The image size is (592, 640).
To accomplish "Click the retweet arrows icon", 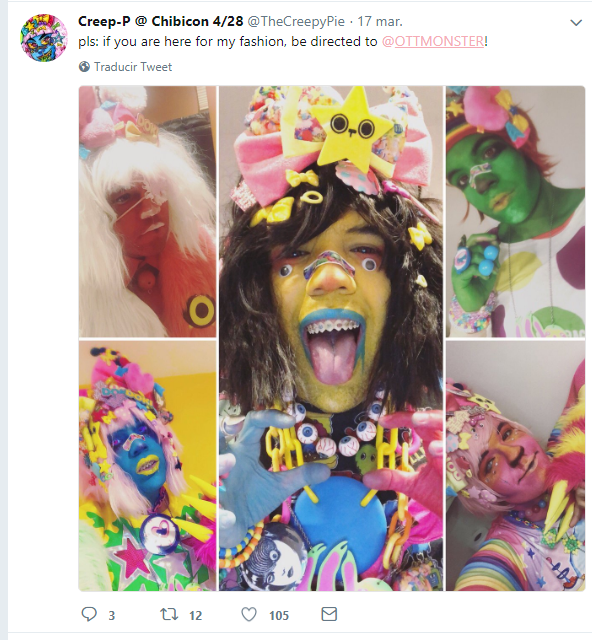I will 169,614.
